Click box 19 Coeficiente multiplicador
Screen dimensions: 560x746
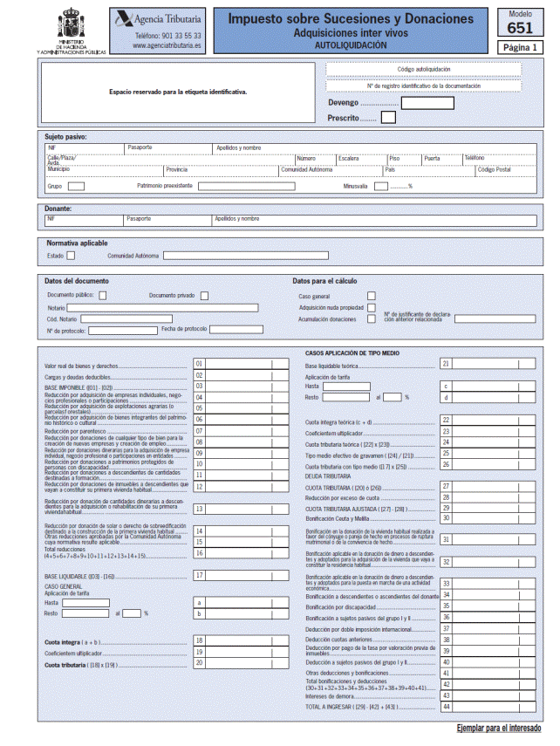tap(247, 653)
